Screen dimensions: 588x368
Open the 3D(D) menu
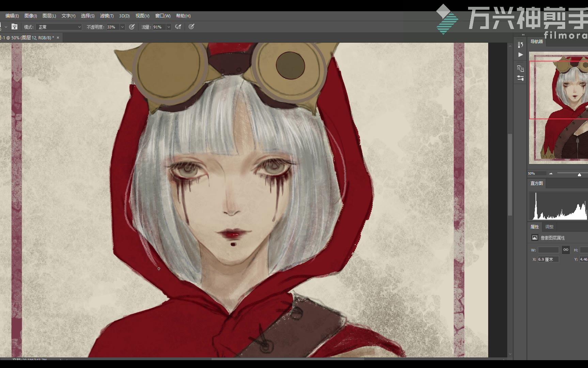point(124,16)
